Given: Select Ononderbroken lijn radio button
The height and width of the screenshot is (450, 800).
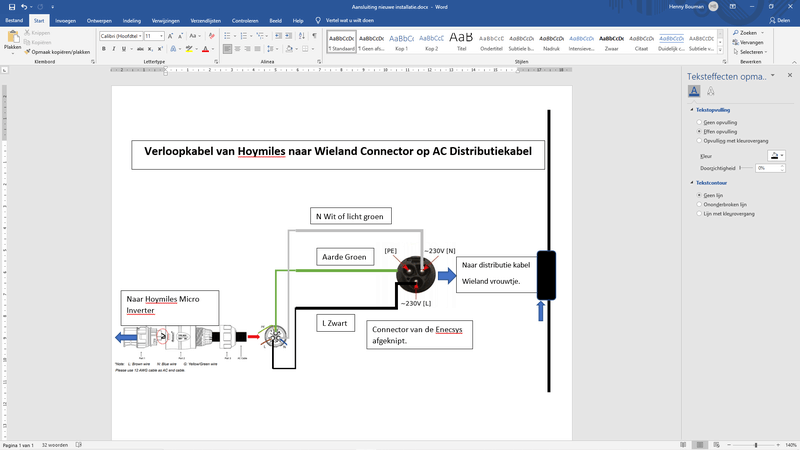Looking at the screenshot, I should pos(699,205).
